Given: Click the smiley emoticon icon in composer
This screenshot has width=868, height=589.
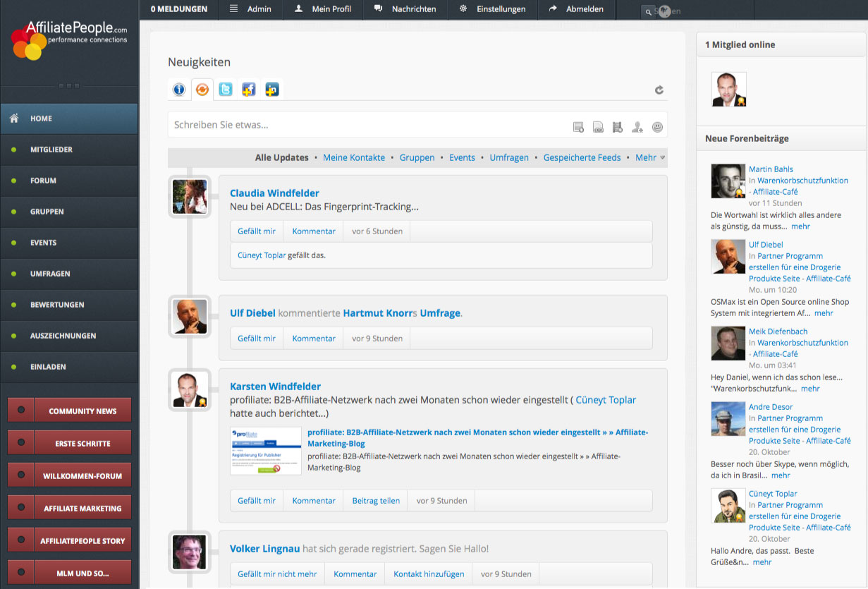Looking at the screenshot, I should click(x=657, y=127).
